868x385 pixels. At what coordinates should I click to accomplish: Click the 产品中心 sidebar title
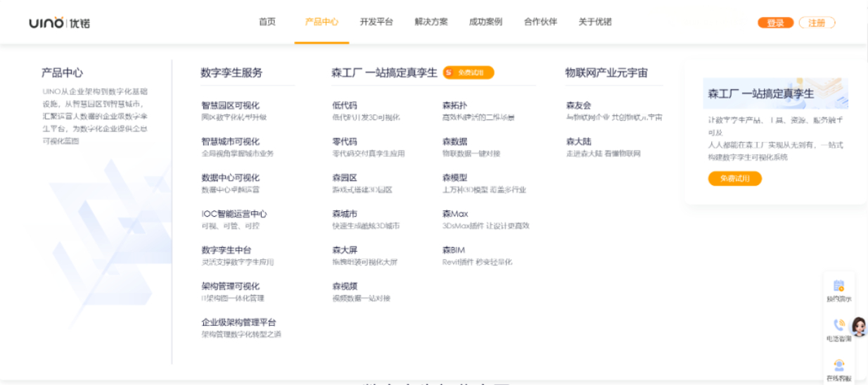(x=62, y=72)
